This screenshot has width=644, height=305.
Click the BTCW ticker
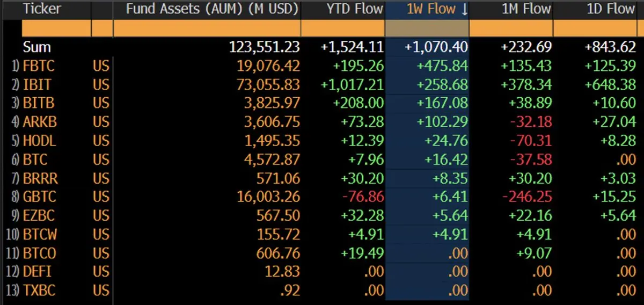(x=40, y=235)
